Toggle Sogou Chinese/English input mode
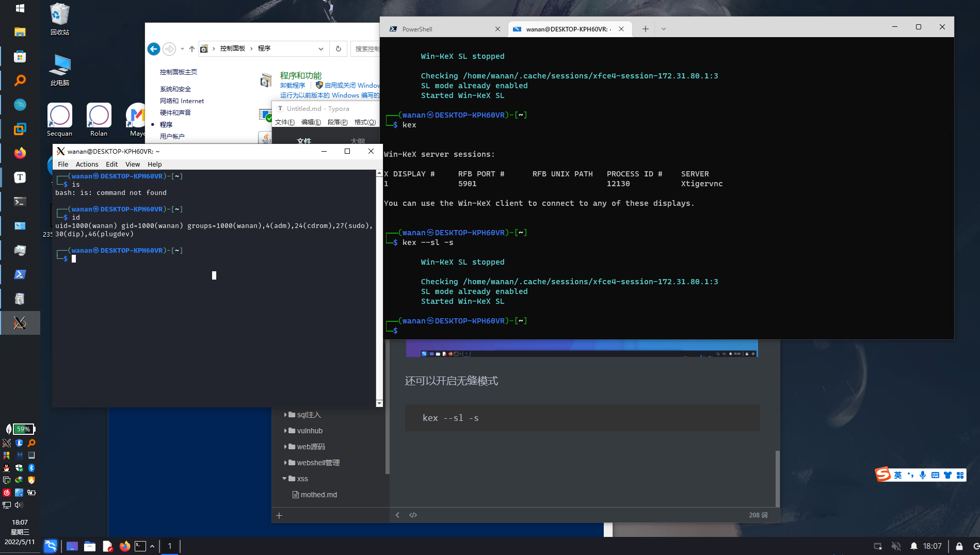The width and height of the screenshot is (980, 555). [898, 475]
